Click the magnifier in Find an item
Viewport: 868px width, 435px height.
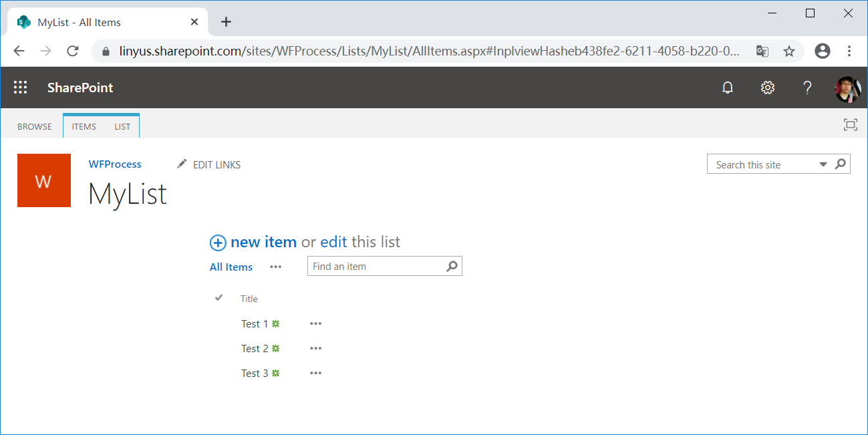[452, 266]
